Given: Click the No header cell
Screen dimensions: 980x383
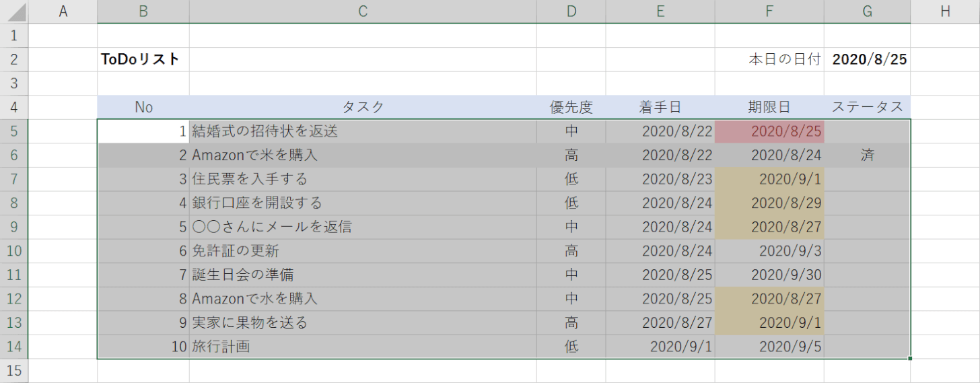Looking at the screenshot, I should (143, 107).
